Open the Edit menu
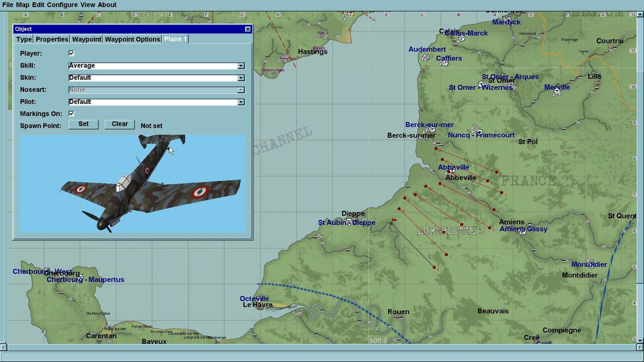 point(38,5)
